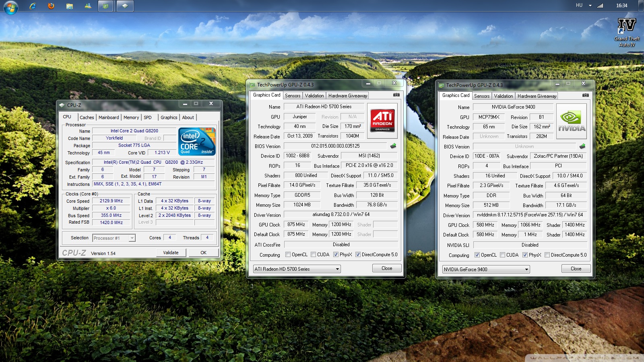This screenshot has height=362, width=644.
Task: Click the Windows Live Messenger taskbar icon
Action: click(88, 6)
